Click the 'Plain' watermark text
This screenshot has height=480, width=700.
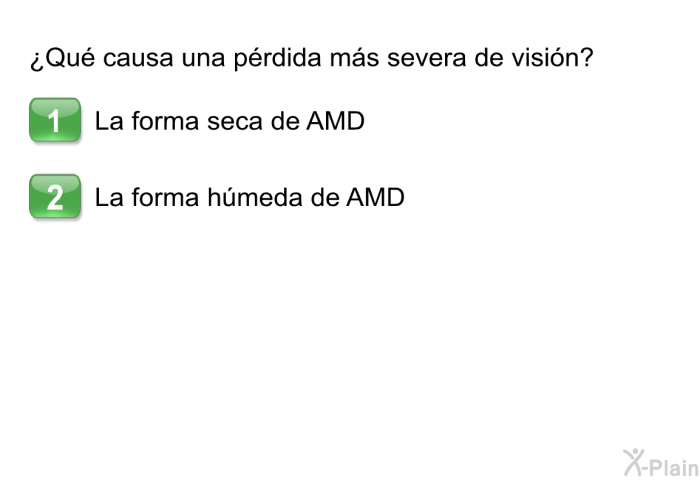coord(674,468)
